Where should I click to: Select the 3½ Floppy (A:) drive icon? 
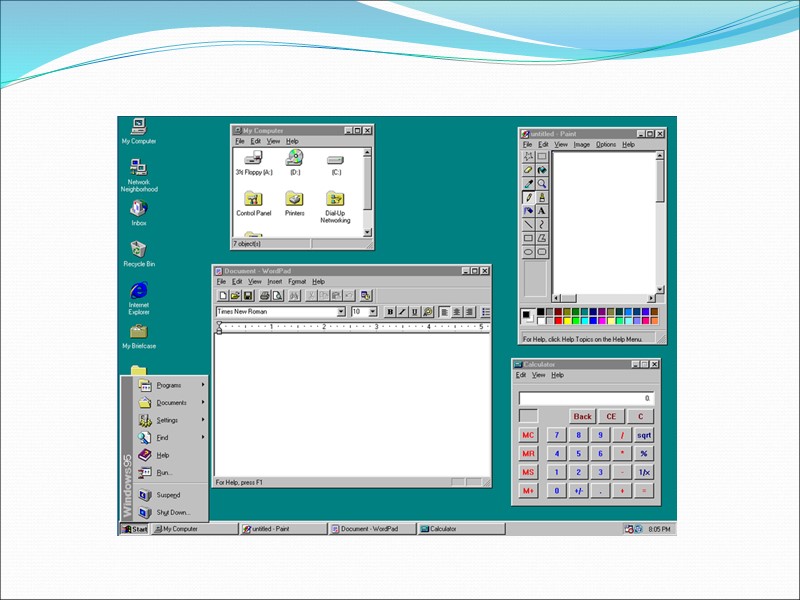(254, 162)
